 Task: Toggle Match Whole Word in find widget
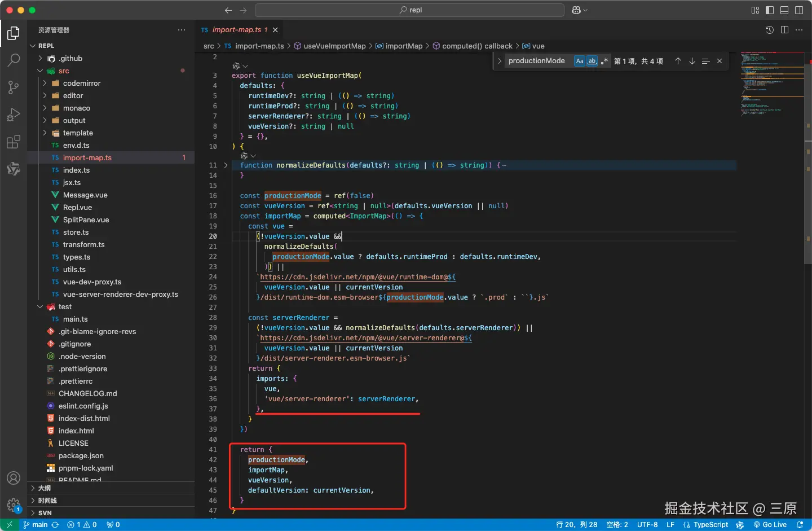coord(592,61)
